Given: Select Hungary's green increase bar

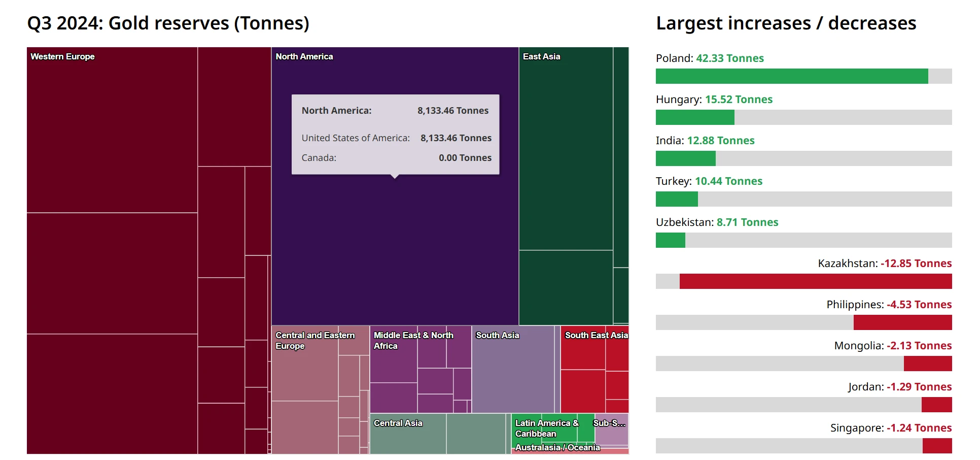Looking at the screenshot, I should 694,117.
